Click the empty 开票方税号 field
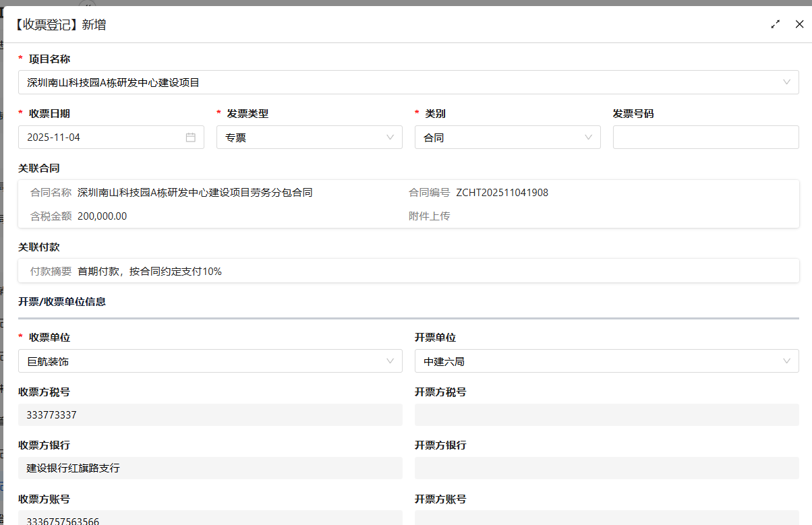Image resolution: width=812 pixels, height=525 pixels. [x=606, y=415]
